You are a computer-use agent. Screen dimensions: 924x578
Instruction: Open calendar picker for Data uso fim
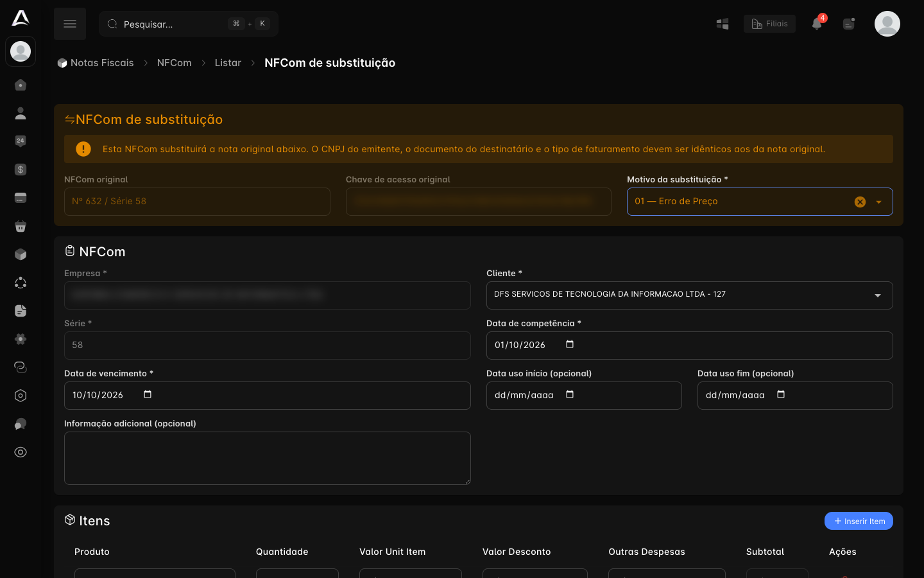click(x=781, y=395)
